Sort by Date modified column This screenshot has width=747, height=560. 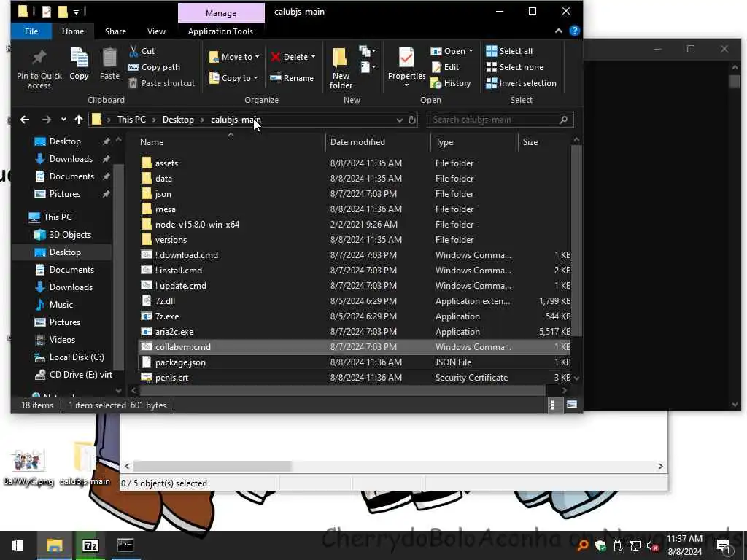coord(379,142)
